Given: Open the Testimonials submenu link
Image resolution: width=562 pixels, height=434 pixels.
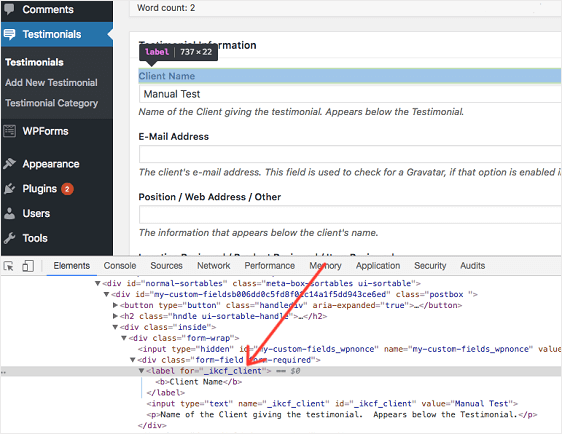Looking at the screenshot, I should (34, 62).
